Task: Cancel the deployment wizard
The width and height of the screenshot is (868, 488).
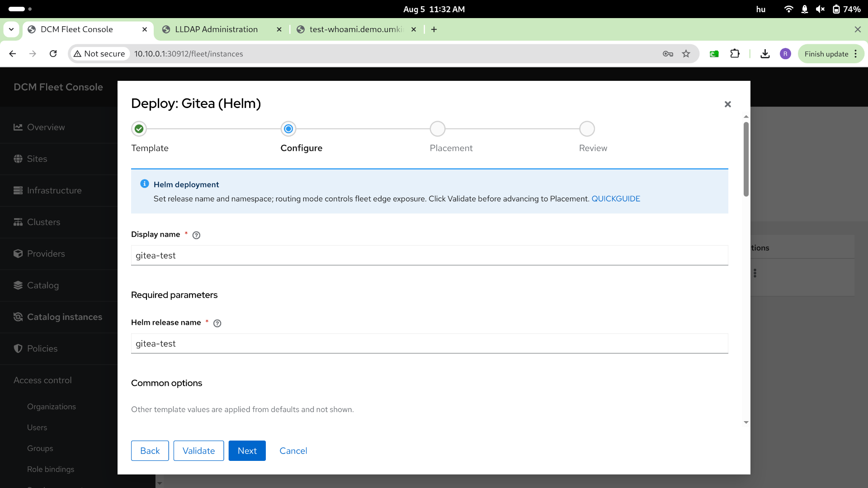Action: click(293, 450)
